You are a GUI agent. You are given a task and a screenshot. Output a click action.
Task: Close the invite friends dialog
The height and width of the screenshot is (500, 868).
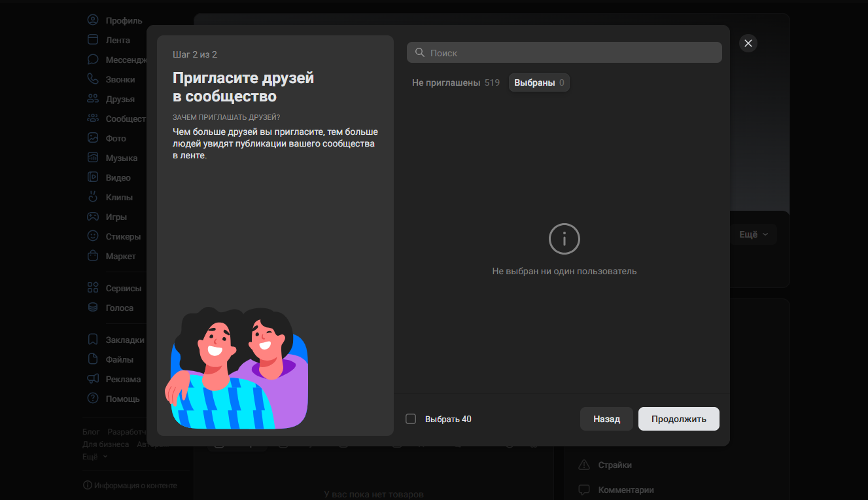tap(748, 43)
